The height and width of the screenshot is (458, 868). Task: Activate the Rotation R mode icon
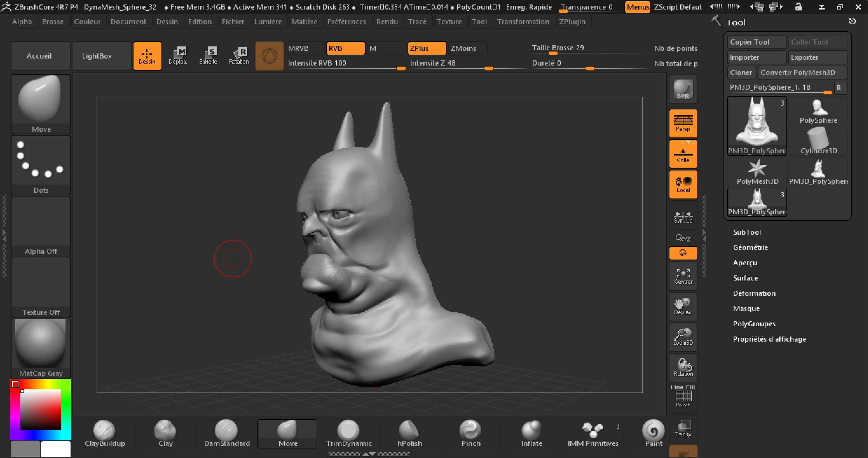(238, 56)
